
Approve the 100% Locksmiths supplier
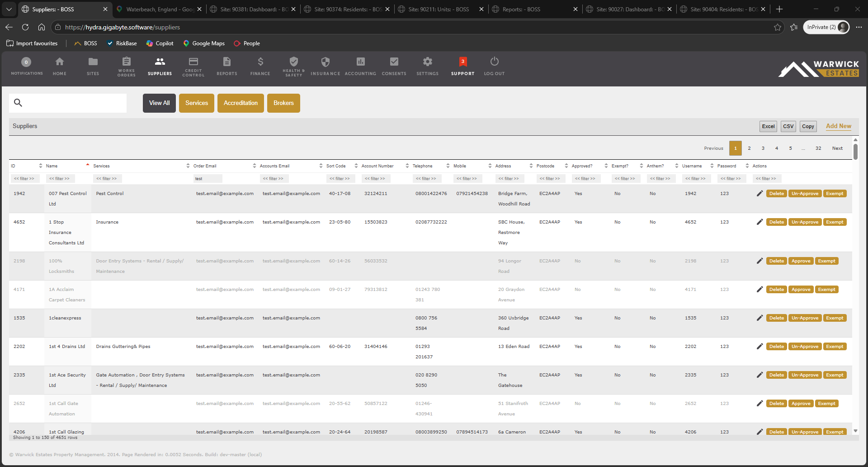[x=801, y=261]
